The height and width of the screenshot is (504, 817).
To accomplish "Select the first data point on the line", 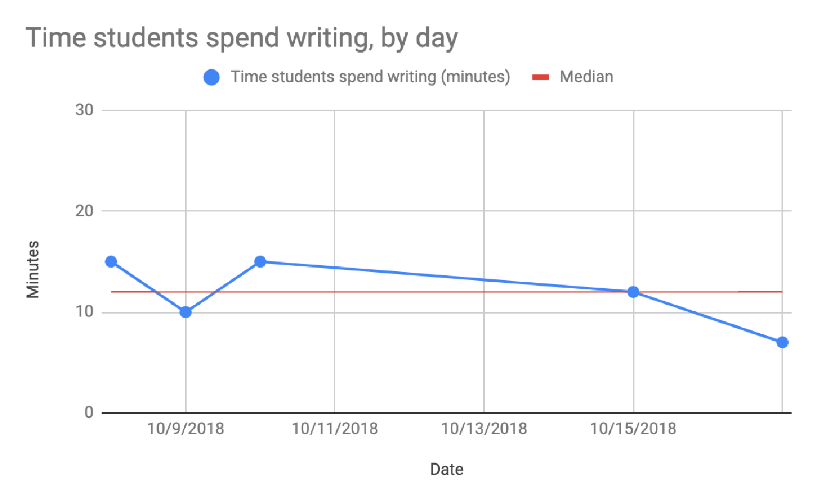I will point(111,261).
